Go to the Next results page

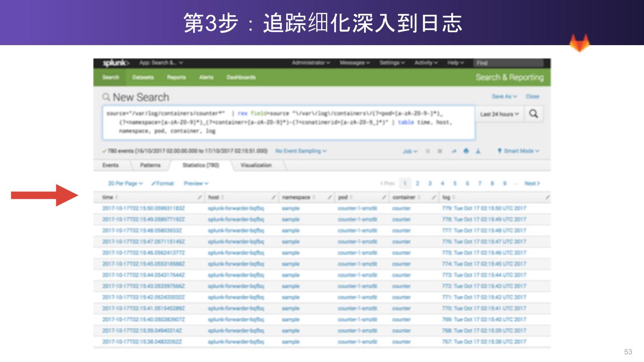click(532, 183)
